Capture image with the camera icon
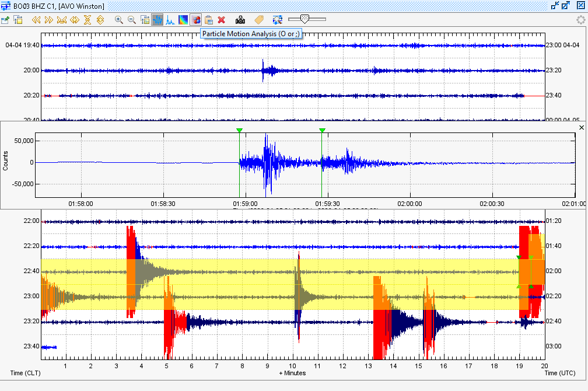 click(240, 20)
